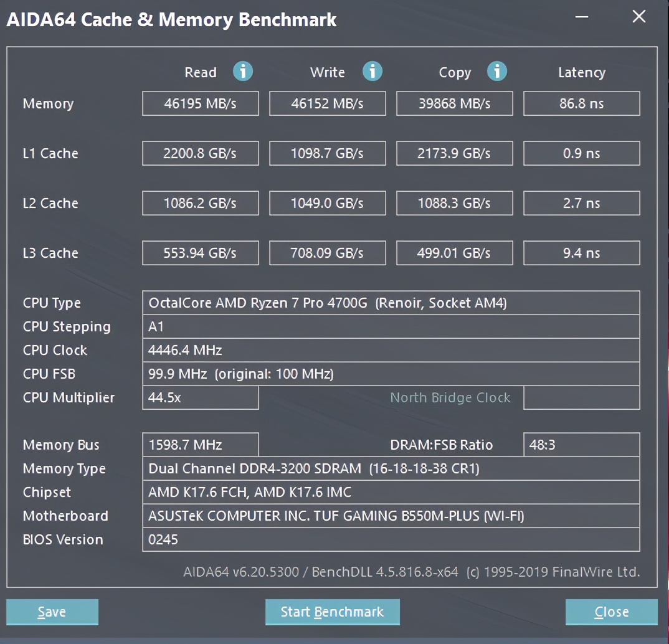Click the BIOS Version value 0245

391,539
